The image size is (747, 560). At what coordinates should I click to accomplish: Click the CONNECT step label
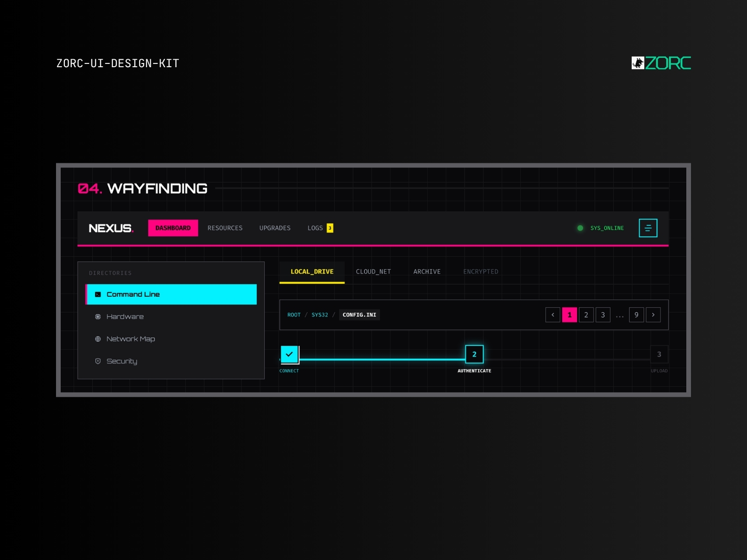click(289, 371)
